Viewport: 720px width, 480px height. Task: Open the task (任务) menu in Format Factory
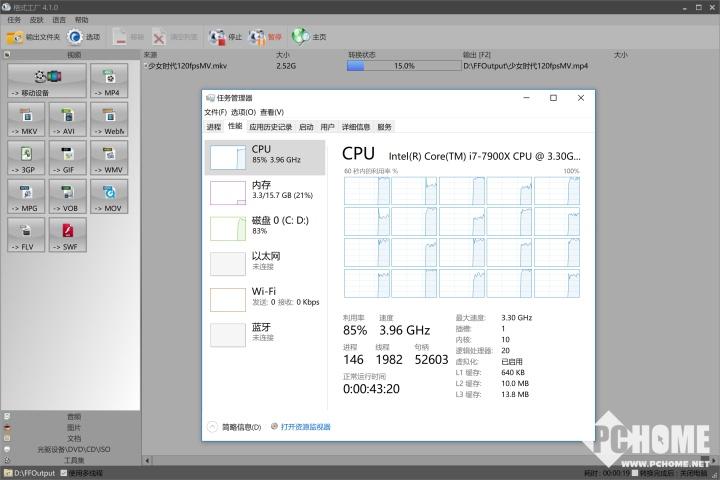pos(14,20)
